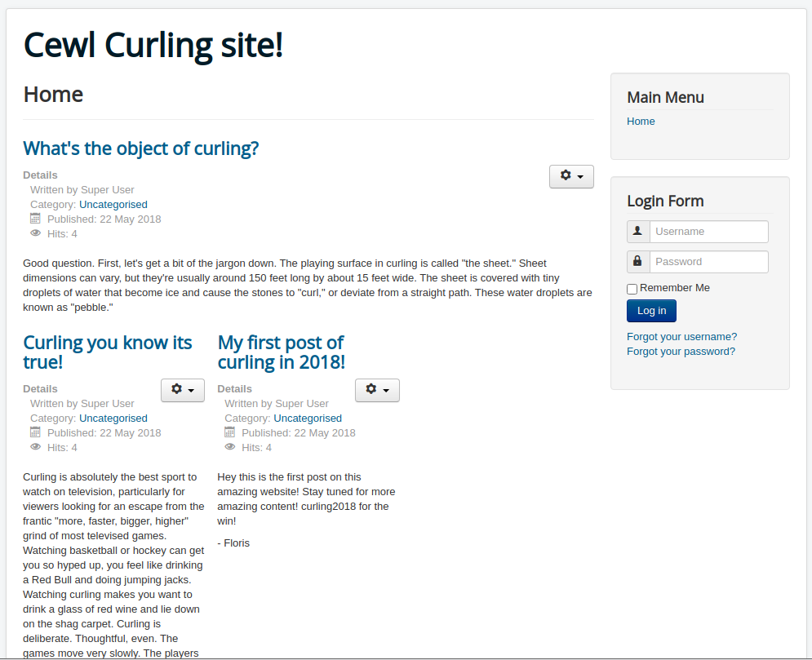Viewport: 812px width, 660px height.
Task: Select Home in the Main Menu
Action: [x=641, y=121]
